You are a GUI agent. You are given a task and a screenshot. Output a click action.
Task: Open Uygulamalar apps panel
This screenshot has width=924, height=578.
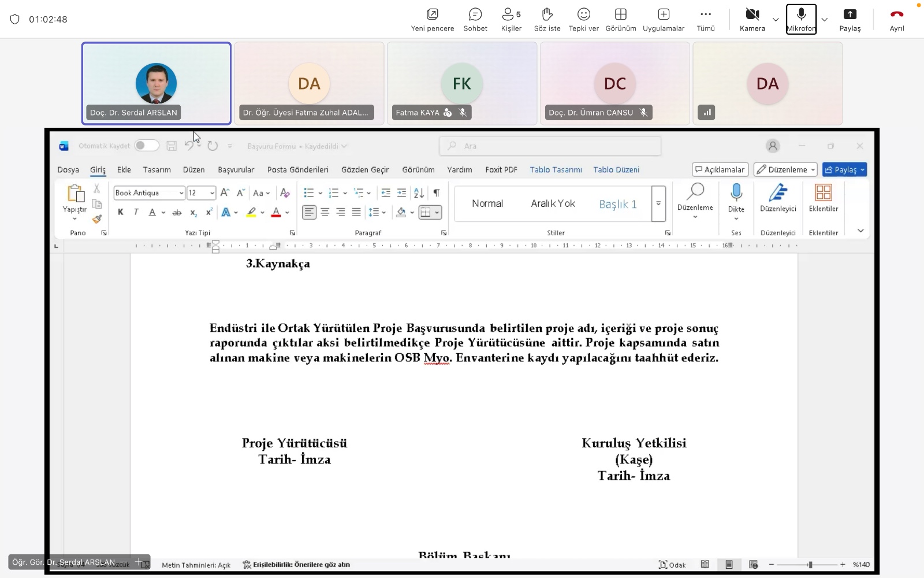coord(664,19)
